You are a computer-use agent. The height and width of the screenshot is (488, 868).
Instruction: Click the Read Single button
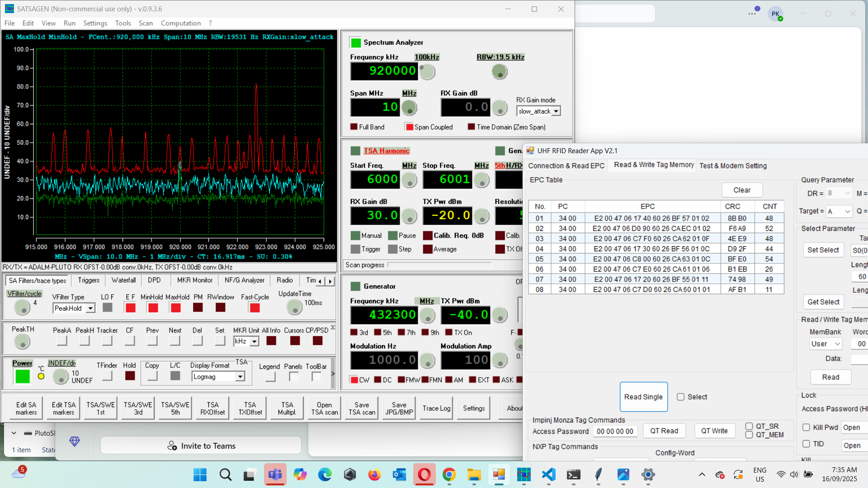643,397
